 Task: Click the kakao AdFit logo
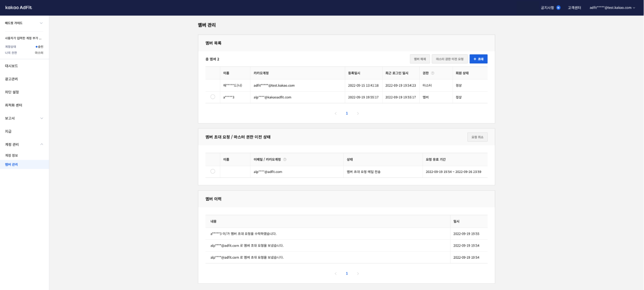point(19,8)
